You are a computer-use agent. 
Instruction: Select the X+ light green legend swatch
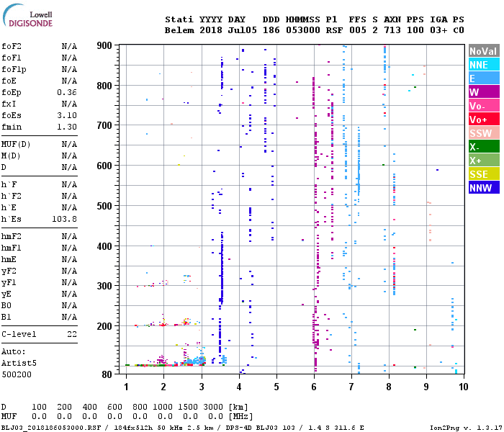[x=484, y=160]
